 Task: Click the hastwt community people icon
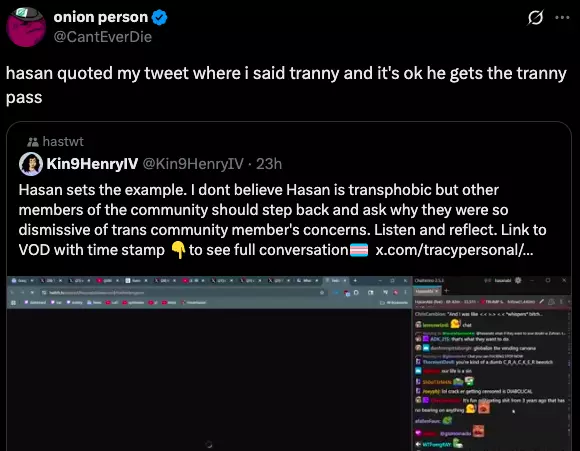[x=33, y=142]
